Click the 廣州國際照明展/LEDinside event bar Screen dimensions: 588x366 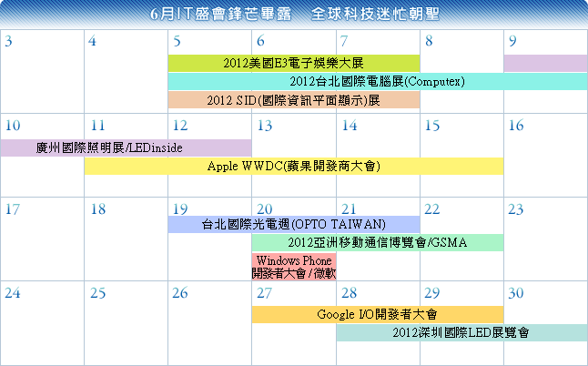click(126, 147)
